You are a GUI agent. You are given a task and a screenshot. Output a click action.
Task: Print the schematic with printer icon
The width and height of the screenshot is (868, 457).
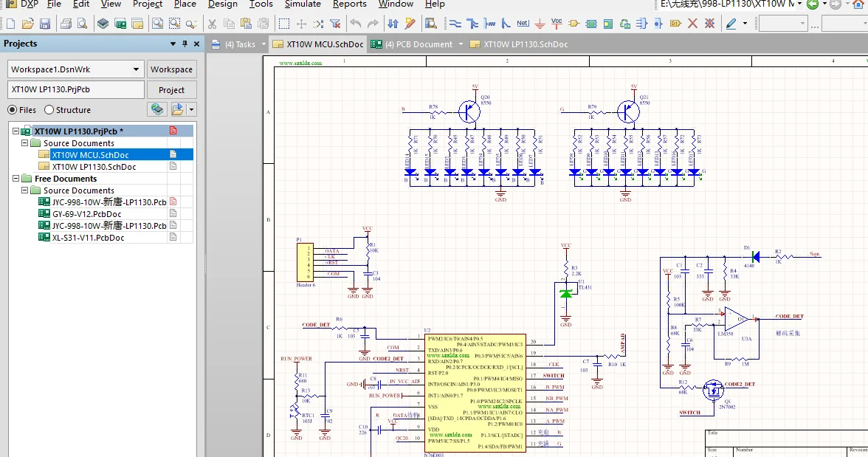click(x=66, y=24)
